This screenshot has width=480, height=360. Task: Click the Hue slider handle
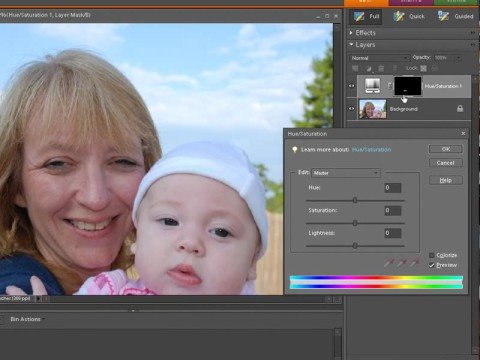click(x=355, y=200)
